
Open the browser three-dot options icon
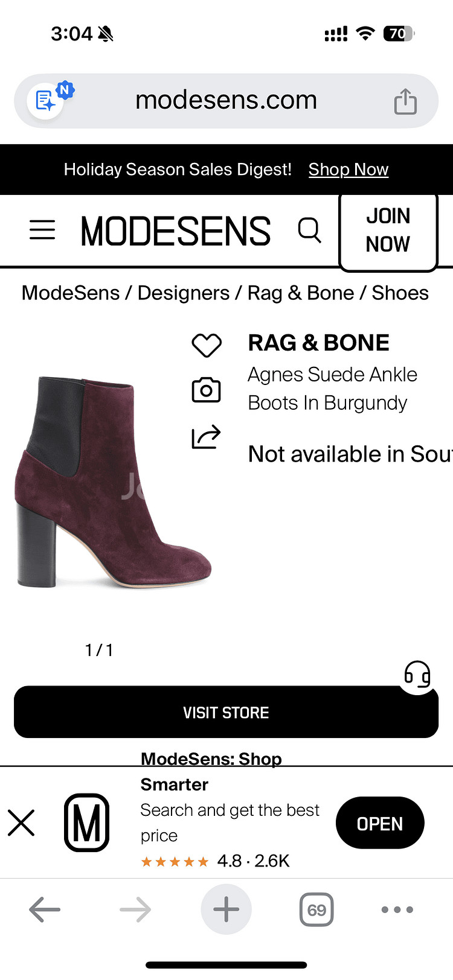pos(397,909)
